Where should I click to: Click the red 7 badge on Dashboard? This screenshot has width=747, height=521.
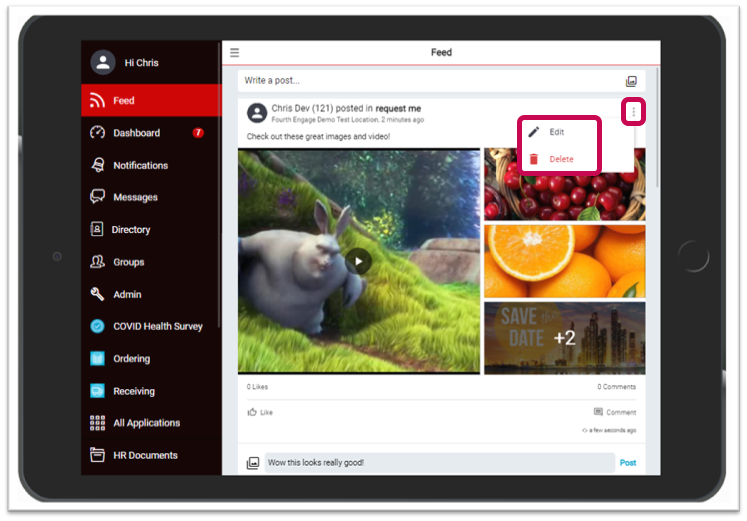198,132
